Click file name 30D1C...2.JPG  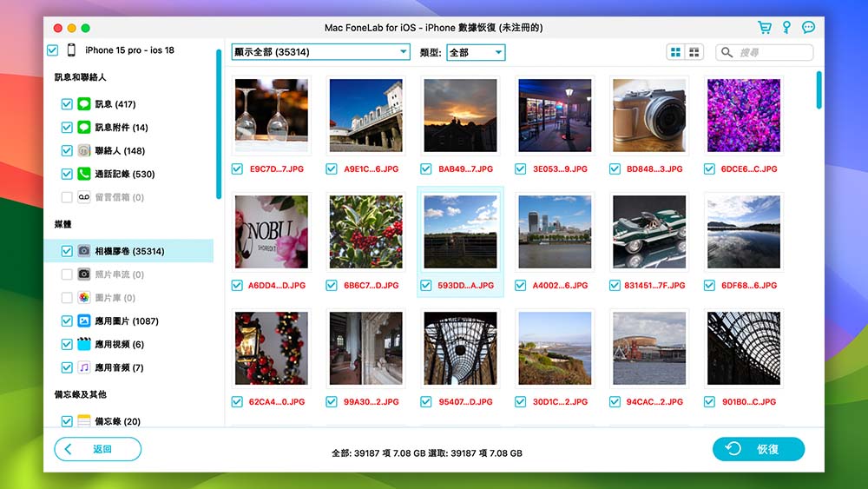[x=560, y=401]
